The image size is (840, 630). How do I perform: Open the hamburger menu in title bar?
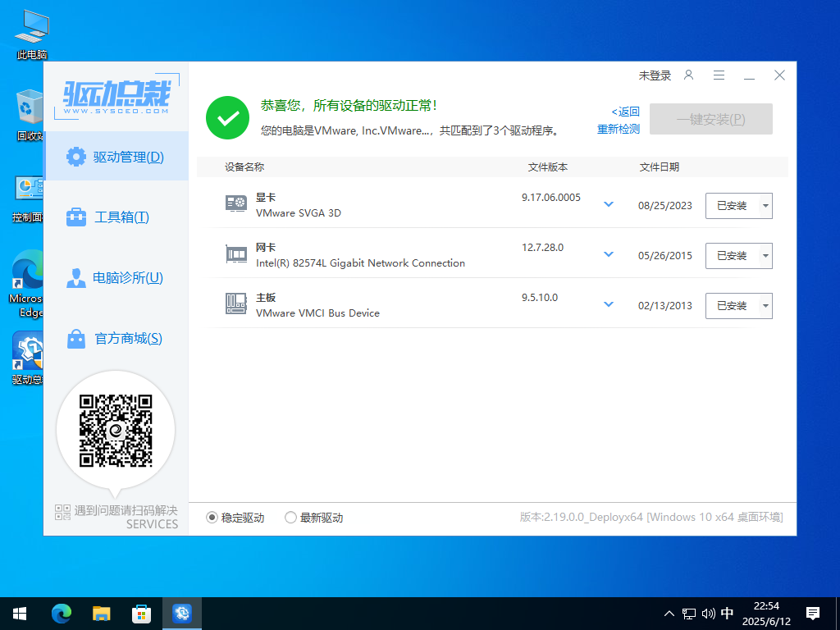[719, 75]
